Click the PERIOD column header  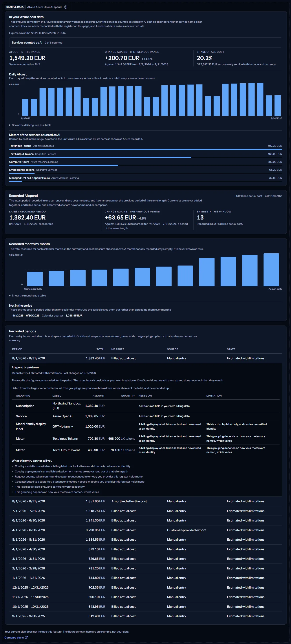point(17,349)
